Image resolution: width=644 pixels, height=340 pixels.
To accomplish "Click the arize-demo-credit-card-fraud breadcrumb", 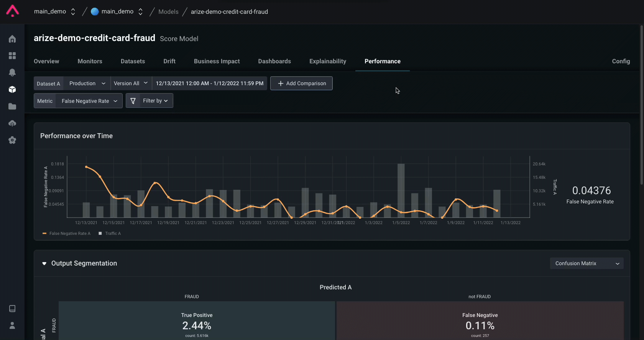I will 229,12.
